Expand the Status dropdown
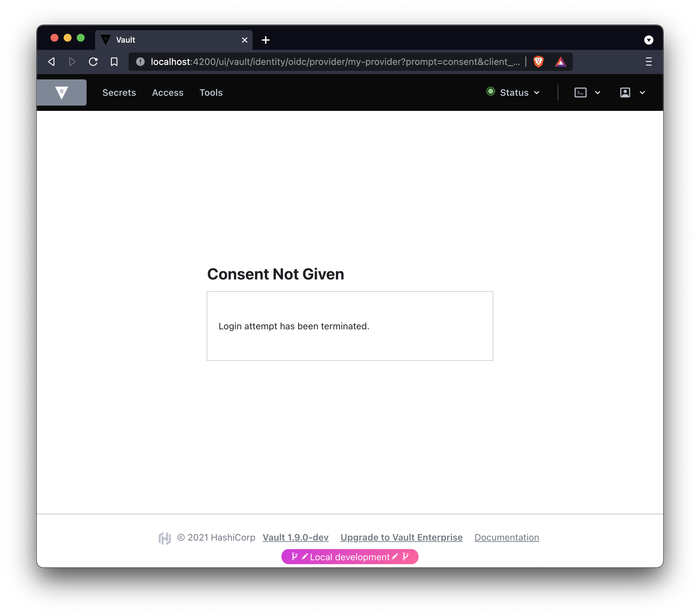Viewport: 700px width, 616px height. click(513, 92)
